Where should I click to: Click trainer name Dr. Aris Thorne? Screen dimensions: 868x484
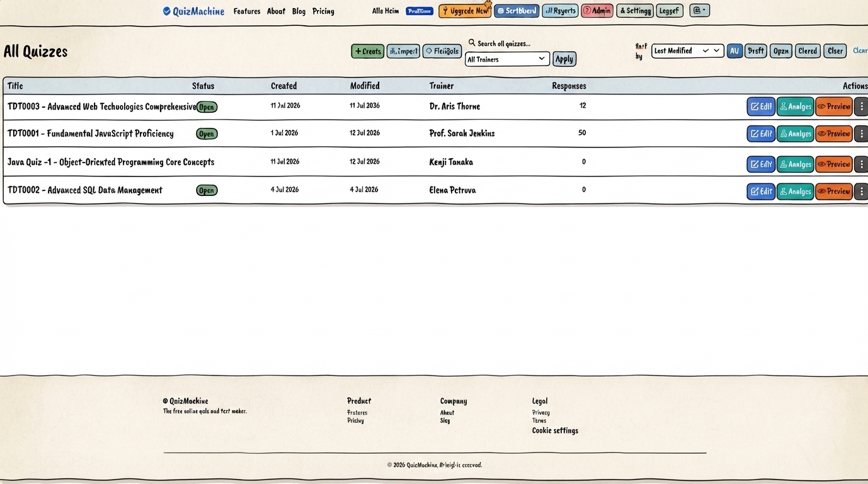(x=455, y=107)
